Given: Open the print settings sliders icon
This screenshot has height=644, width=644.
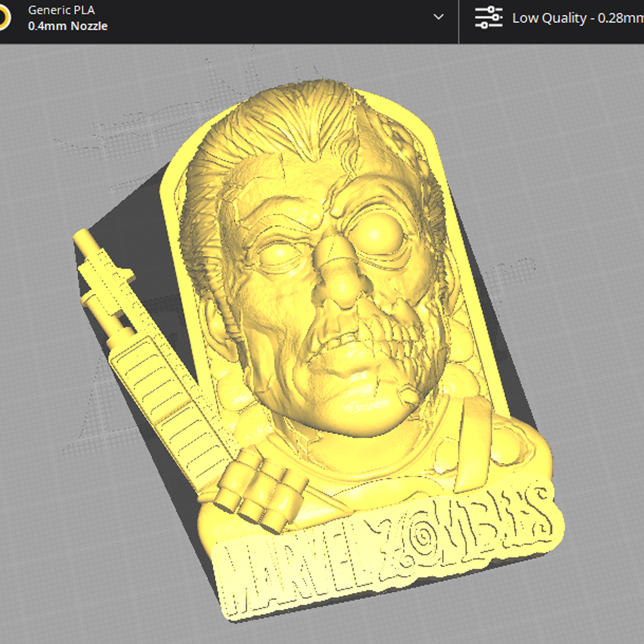Looking at the screenshot, I should click(488, 18).
